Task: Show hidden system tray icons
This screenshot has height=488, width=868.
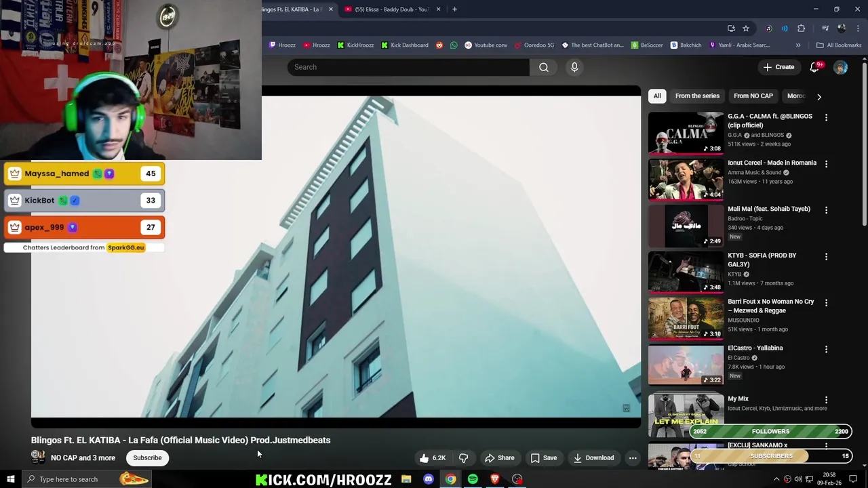Action: pyautogui.click(x=776, y=479)
